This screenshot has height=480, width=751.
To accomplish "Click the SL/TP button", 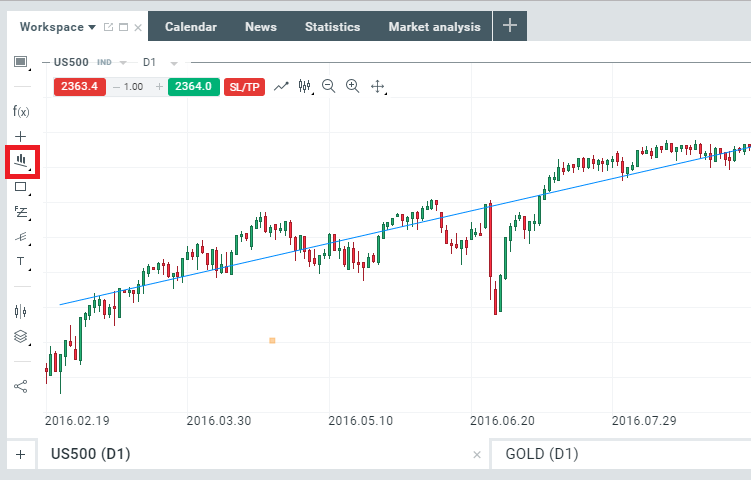I will [x=244, y=87].
